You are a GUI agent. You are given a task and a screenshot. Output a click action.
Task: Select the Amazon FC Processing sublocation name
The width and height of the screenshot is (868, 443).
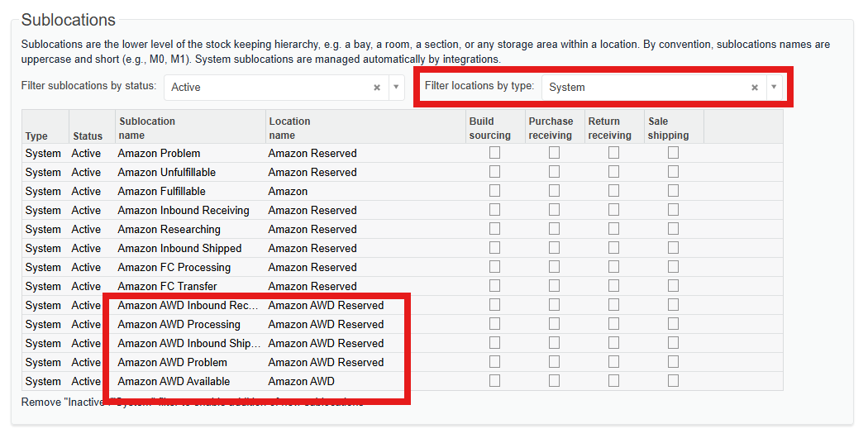pyautogui.click(x=174, y=268)
